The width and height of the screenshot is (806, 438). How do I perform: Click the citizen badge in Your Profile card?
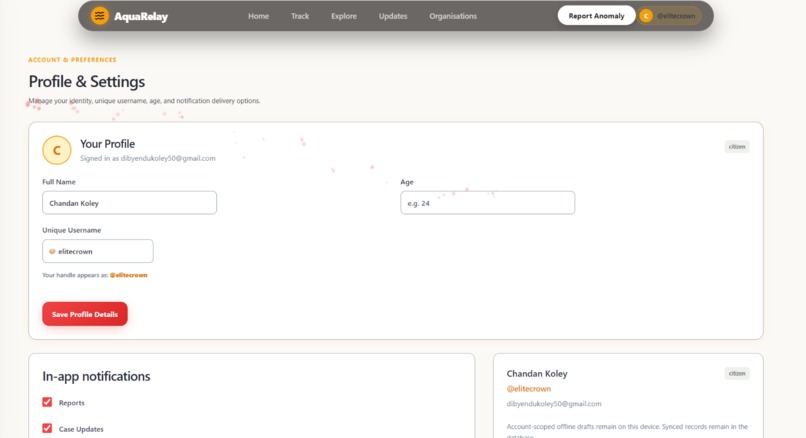737,147
